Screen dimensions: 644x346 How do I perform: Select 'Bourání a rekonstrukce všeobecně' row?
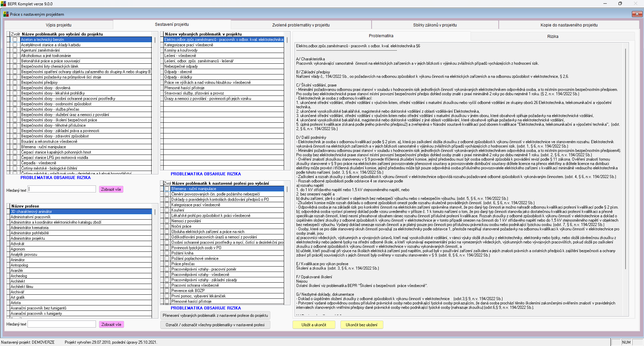86,141
